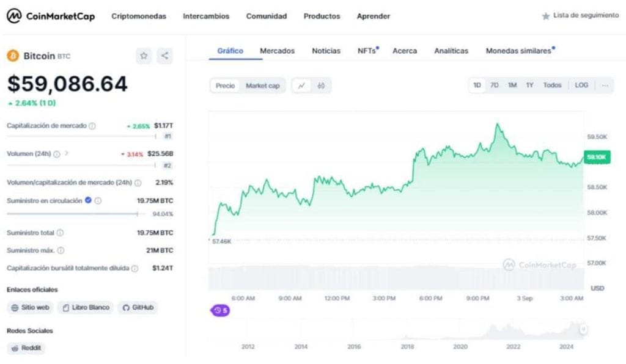This screenshot has width=626, height=364.
Task: Select the Precio chart toggle
Action: (225, 86)
